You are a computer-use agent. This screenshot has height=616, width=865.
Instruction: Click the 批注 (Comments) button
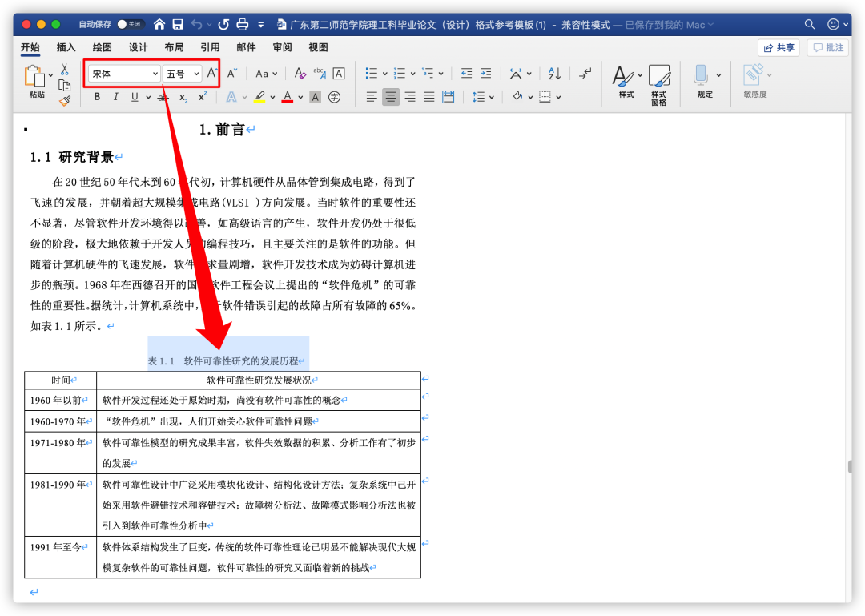click(827, 47)
